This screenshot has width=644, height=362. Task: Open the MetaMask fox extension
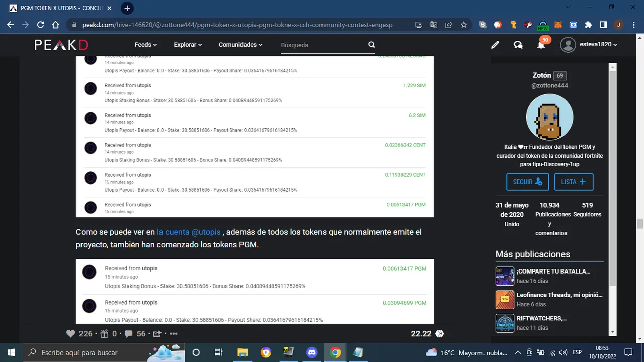coord(558,25)
